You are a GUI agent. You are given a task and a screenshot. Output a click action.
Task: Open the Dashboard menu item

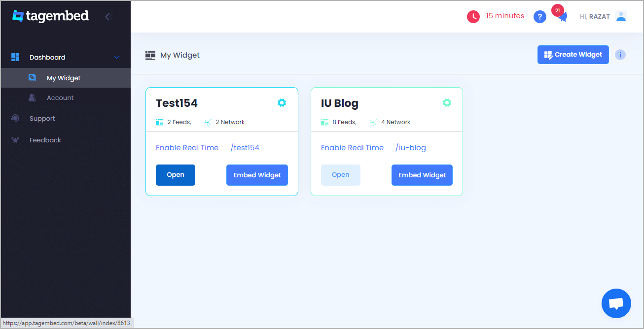[x=47, y=57]
